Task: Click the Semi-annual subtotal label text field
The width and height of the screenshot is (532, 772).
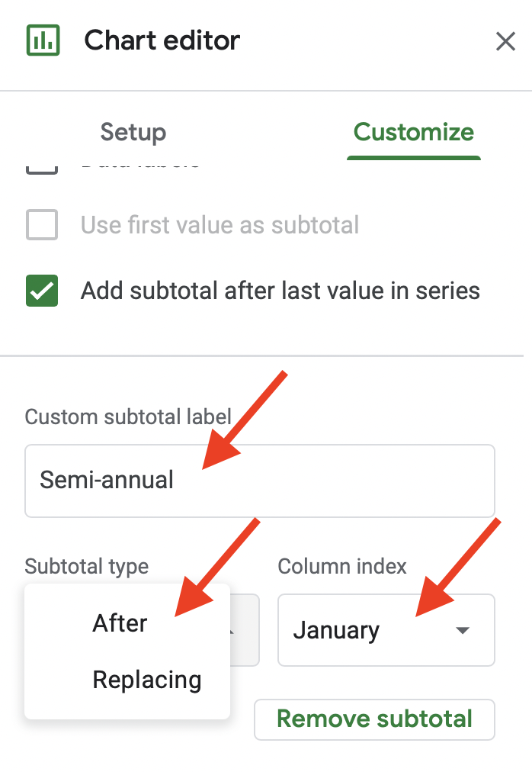Action: click(259, 481)
